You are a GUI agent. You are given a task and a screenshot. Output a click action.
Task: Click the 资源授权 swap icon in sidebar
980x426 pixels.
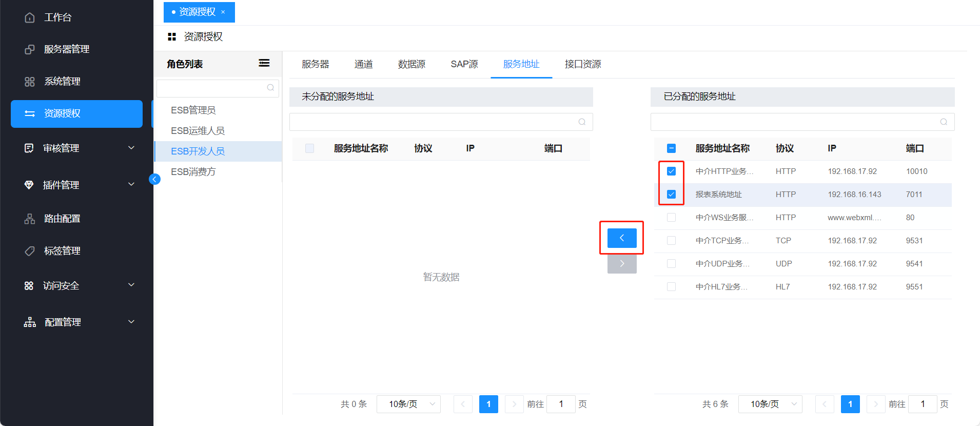[x=30, y=113]
